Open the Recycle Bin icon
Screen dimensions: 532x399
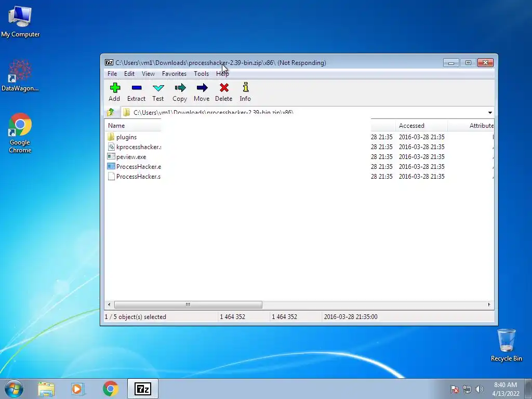coord(506,345)
